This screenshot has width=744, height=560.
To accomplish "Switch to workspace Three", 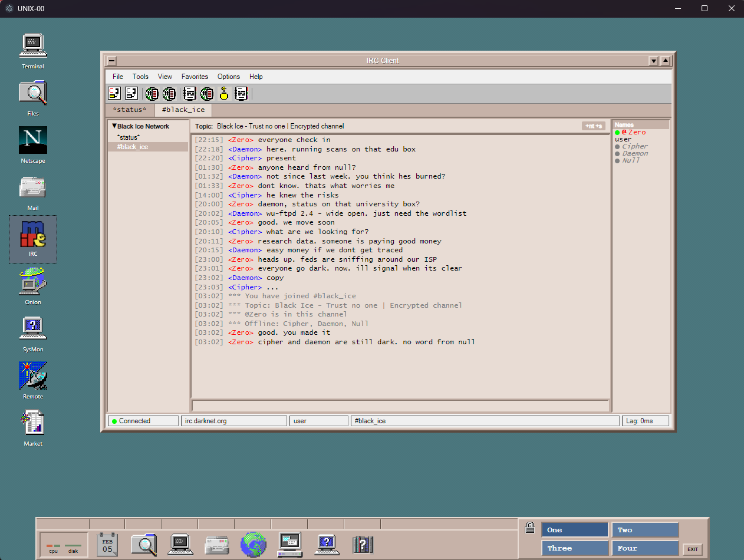I will [574, 548].
